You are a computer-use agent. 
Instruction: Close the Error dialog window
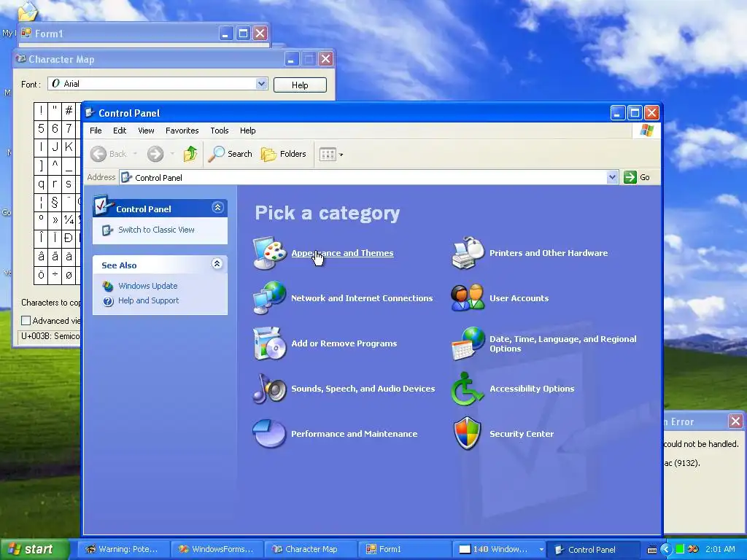coord(735,421)
